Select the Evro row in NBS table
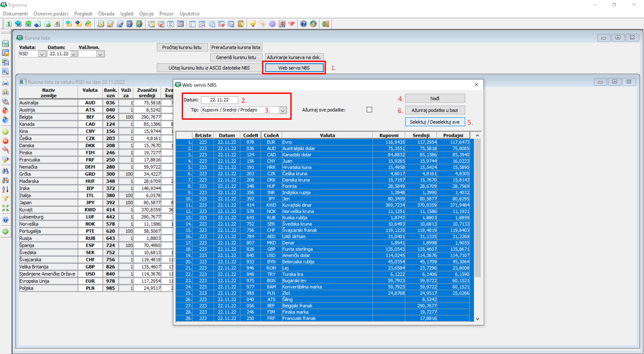Image resolution: width=644 pixels, height=354 pixels. [x=323, y=142]
